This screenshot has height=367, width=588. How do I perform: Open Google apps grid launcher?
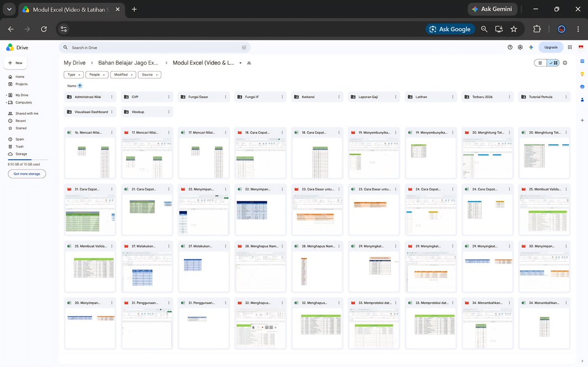(570, 48)
